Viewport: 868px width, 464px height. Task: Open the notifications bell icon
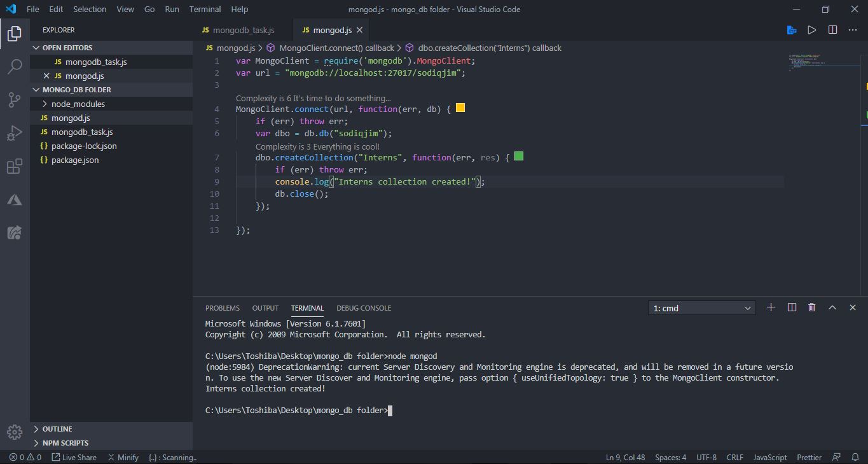click(x=855, y=457)
